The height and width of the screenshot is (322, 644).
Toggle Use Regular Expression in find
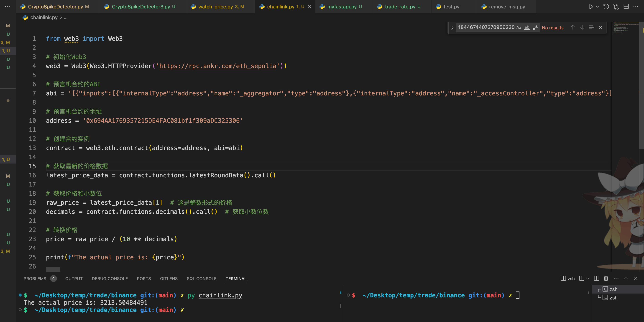click(x=535, y=28)
